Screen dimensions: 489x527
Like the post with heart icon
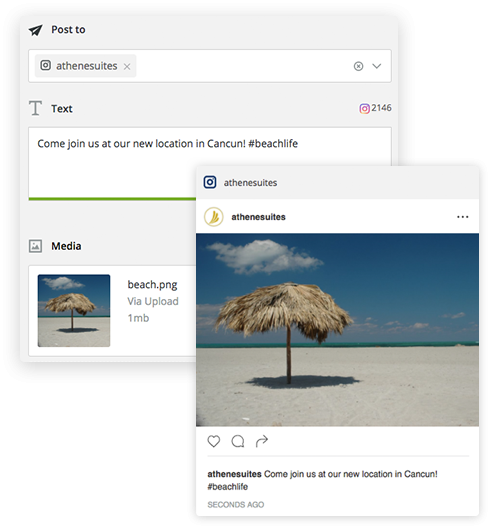pos(214,441)
